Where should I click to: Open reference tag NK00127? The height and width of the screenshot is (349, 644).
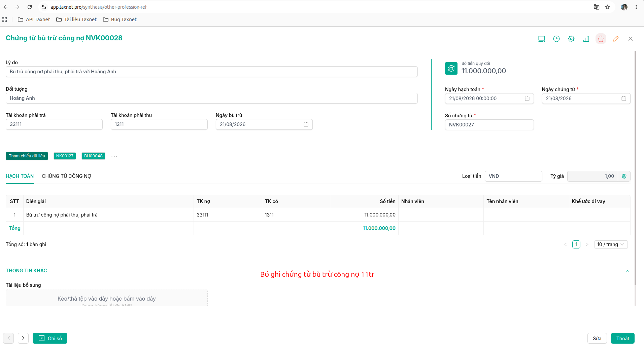tap(65, 156)
